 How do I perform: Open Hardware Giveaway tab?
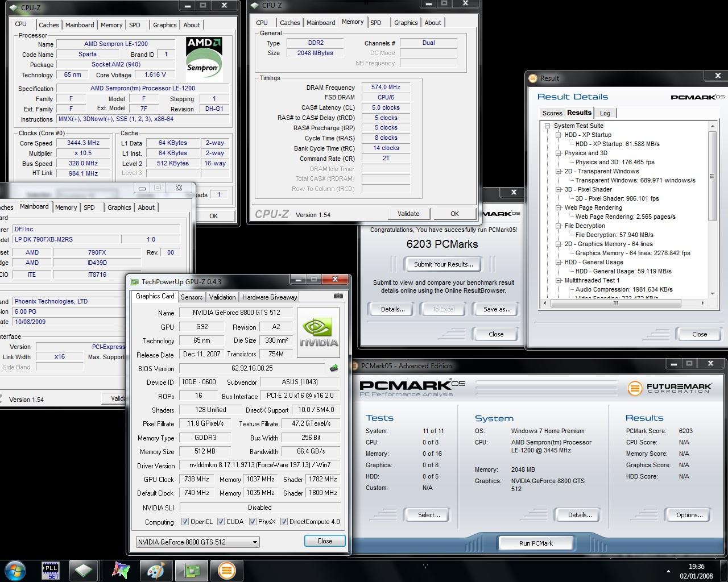[x=270, y=297]
